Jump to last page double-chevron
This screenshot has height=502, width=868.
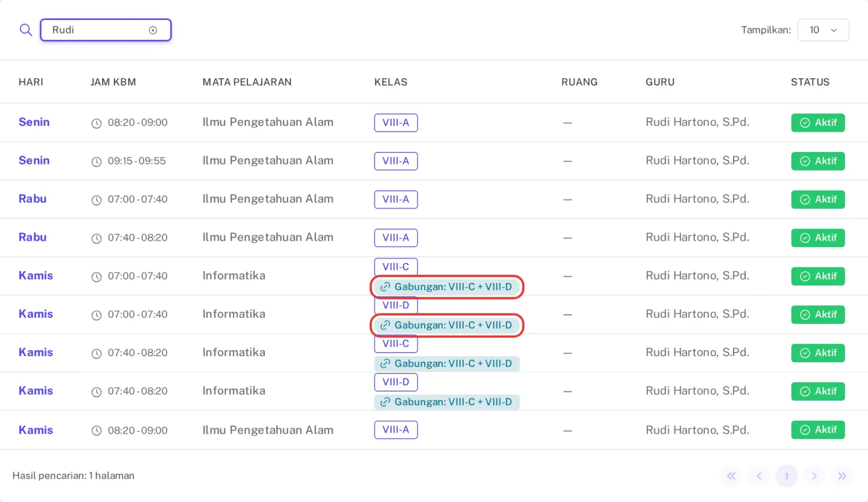pyautogui.click(x=842, y=476)
